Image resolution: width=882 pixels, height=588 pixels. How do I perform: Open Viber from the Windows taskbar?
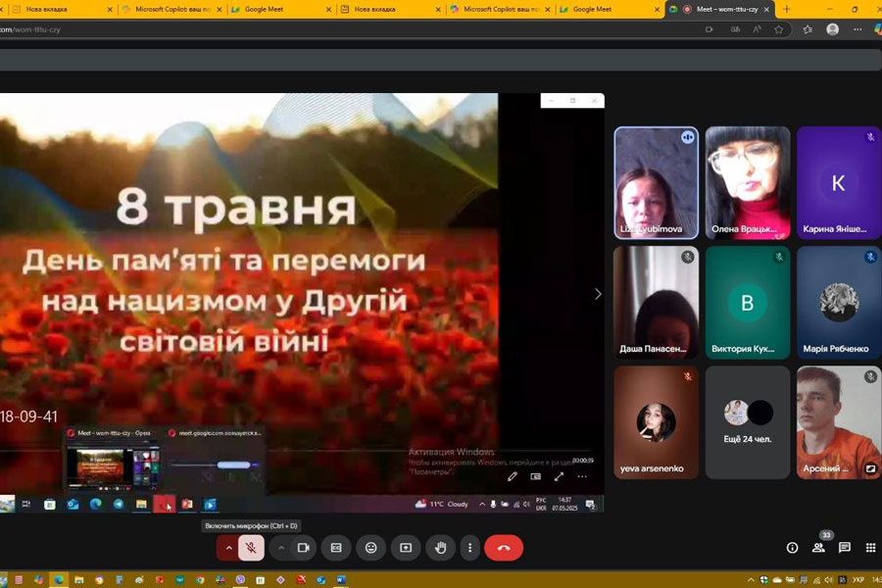pos(240,579)
